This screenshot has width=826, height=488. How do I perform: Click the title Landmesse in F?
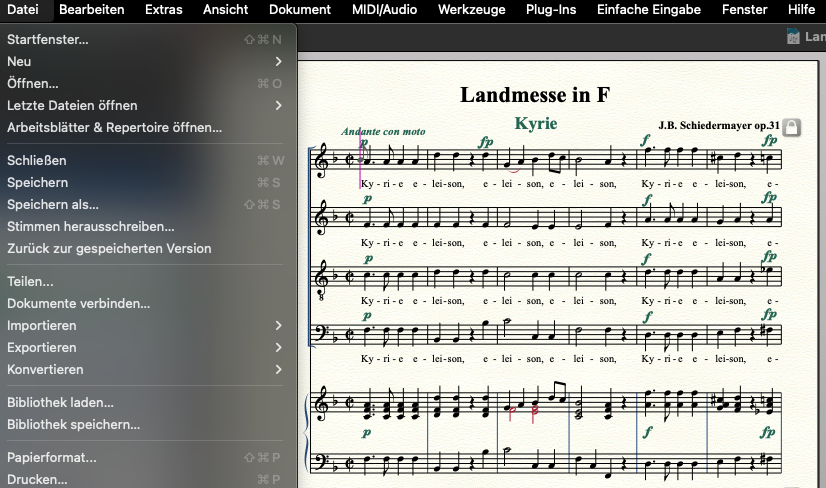[x=535, y=95]
